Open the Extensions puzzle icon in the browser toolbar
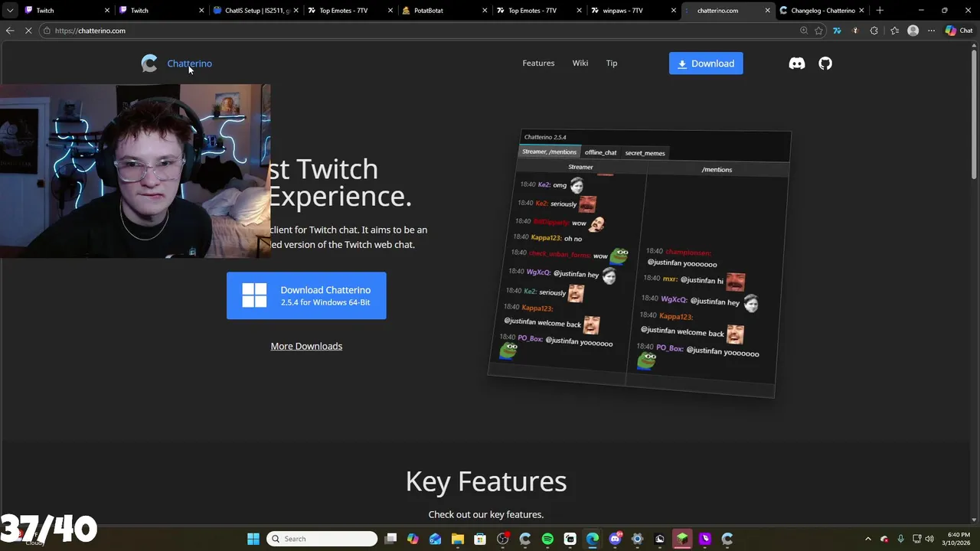Viewport: 980px width, 551px height. click(x=874, y=31)
